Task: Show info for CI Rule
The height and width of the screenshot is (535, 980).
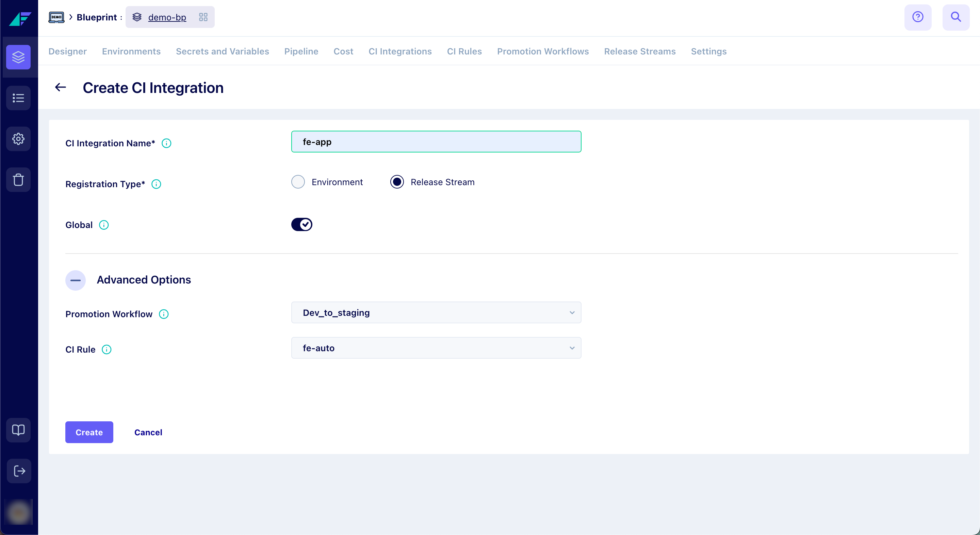Action: pyautogui.click(x=107, y=350)
